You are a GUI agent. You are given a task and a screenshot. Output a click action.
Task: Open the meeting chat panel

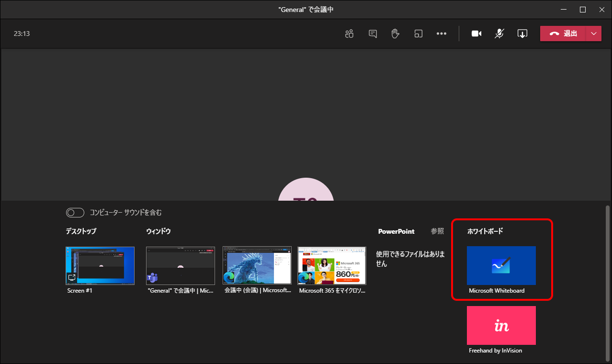coord(373,34)
